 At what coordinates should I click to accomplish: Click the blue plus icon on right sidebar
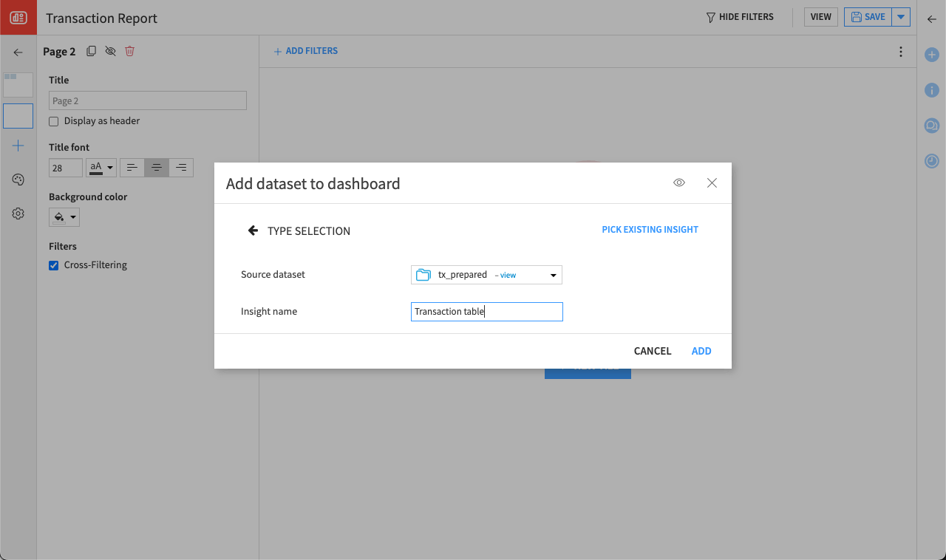[931, 55]
